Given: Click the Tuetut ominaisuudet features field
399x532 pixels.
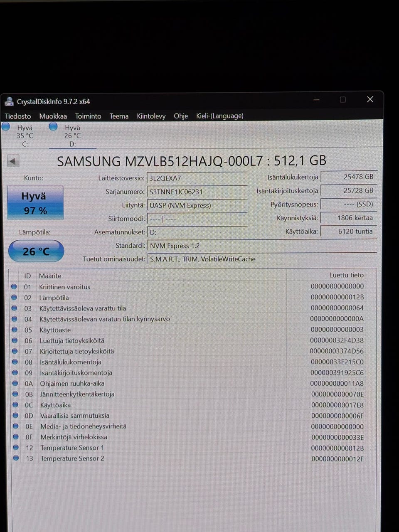Looking at the screenshot, I should [262, 259].
